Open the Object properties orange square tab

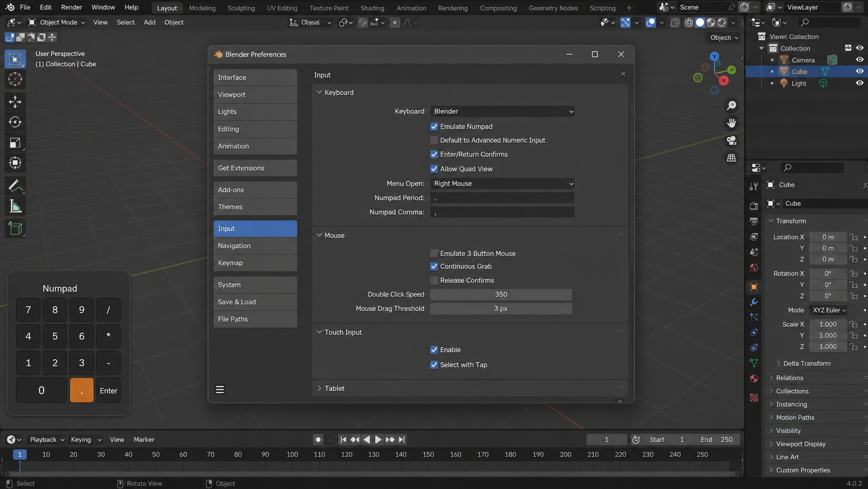click(x=754, y=287)
